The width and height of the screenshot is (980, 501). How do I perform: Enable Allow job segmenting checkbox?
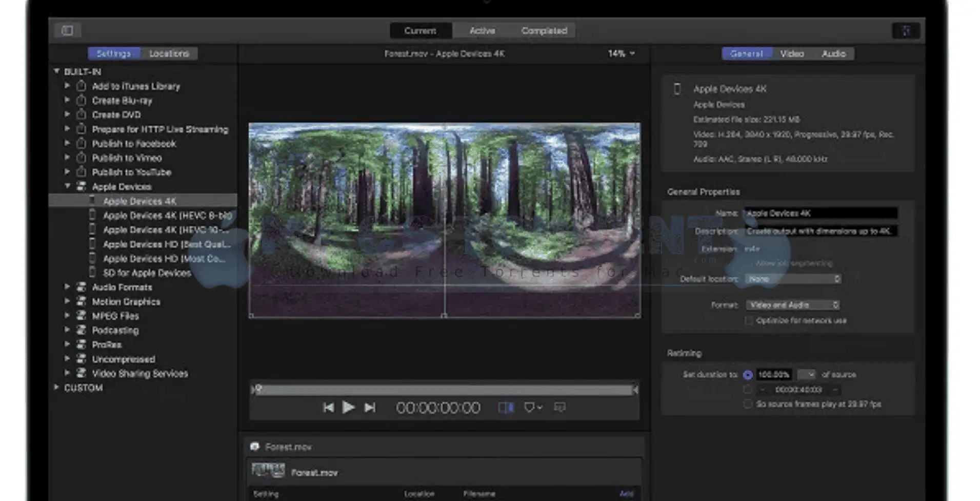click(x=749, y=263)
